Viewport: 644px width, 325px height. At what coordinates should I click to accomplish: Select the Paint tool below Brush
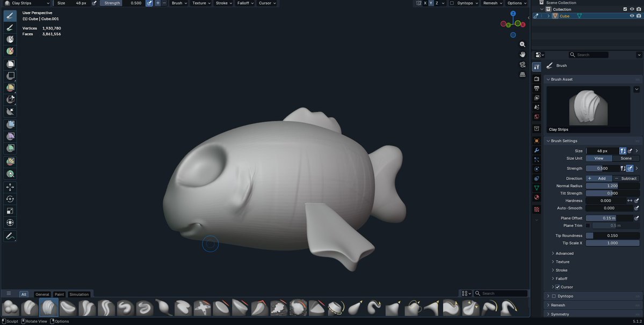pyautogui.click(x=10, y=27)
